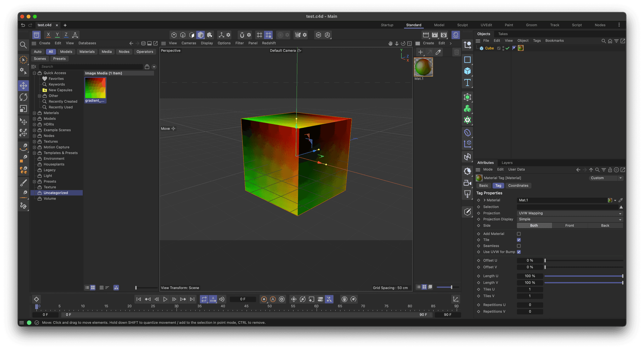Add new project tab

(x=65, y=25)
